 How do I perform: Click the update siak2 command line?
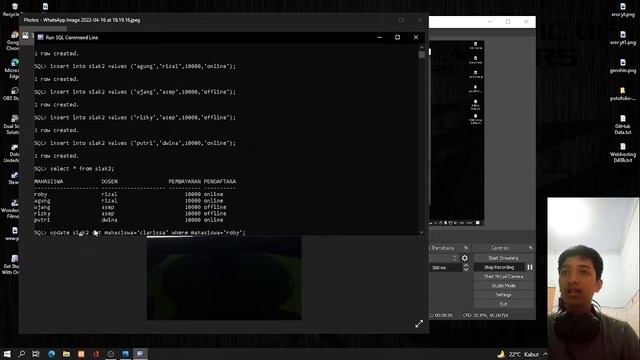click(140, 233)
